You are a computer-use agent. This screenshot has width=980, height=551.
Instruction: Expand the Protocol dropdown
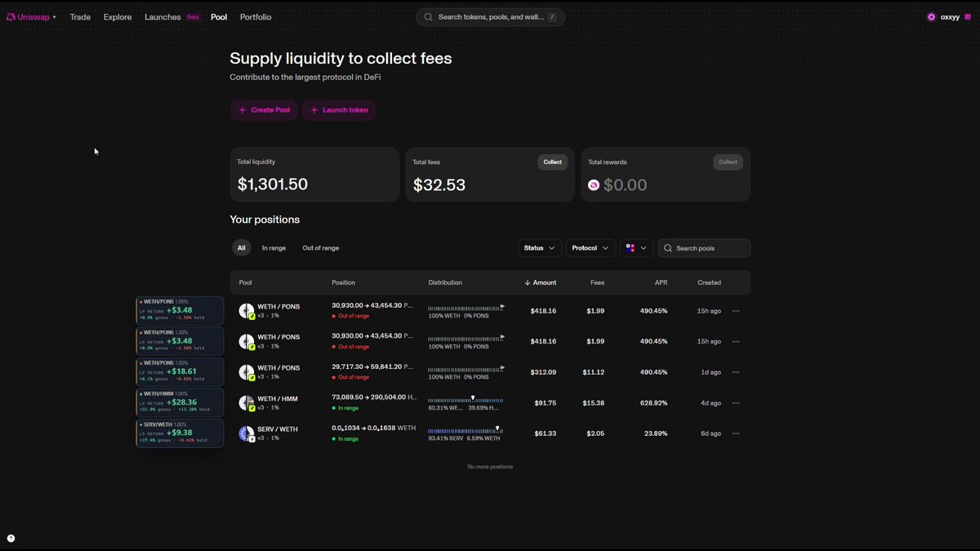click(590, 248)
